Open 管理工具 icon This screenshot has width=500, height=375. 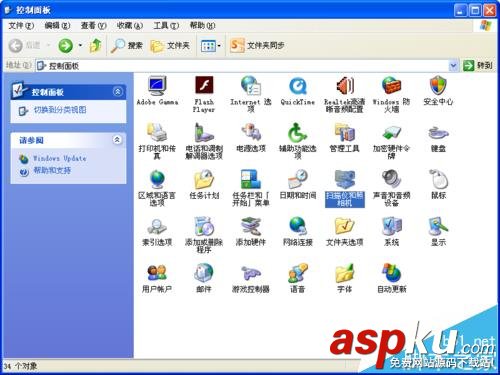pos(345,132)
